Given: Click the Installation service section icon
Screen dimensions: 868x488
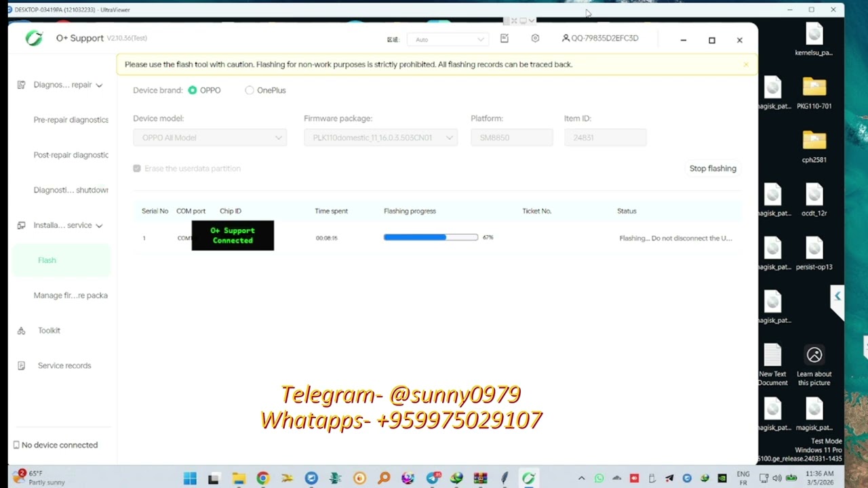Looking at the screenshot, I should tap(21, 226).
